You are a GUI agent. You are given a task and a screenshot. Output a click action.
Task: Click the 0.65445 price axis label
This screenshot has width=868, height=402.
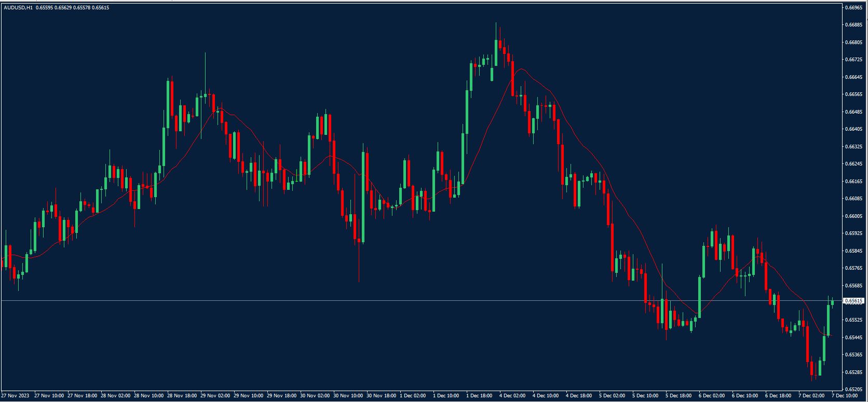(854, 338)
